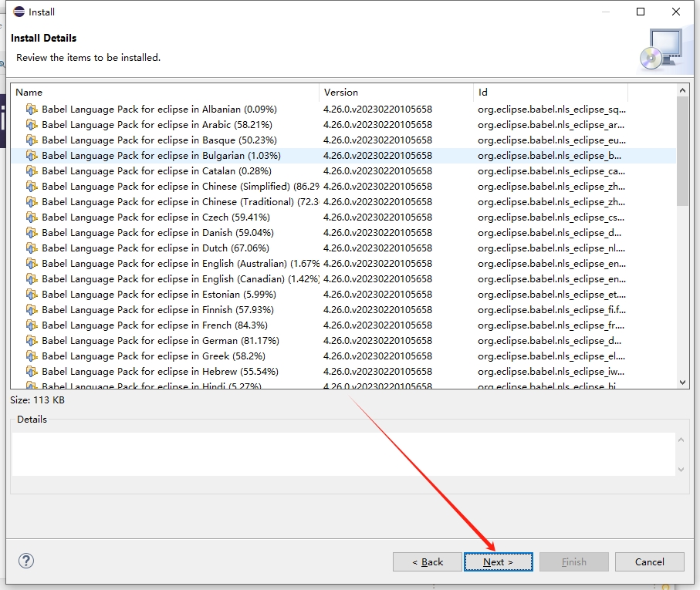Image resolution: width=700 pixels, height=590 pixels.
Task: Click the list scrollbar up arrow
Action: (682, 90)
